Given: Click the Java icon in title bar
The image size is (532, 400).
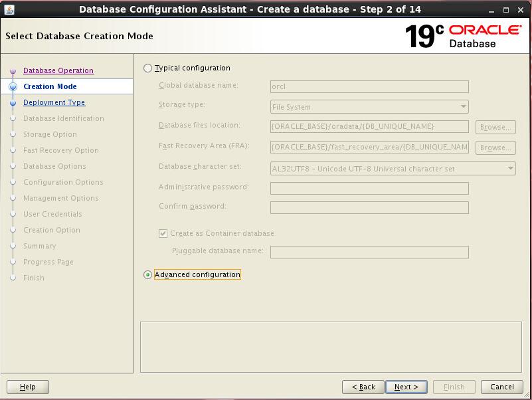Looking at the screenshot, I should 9,9.
